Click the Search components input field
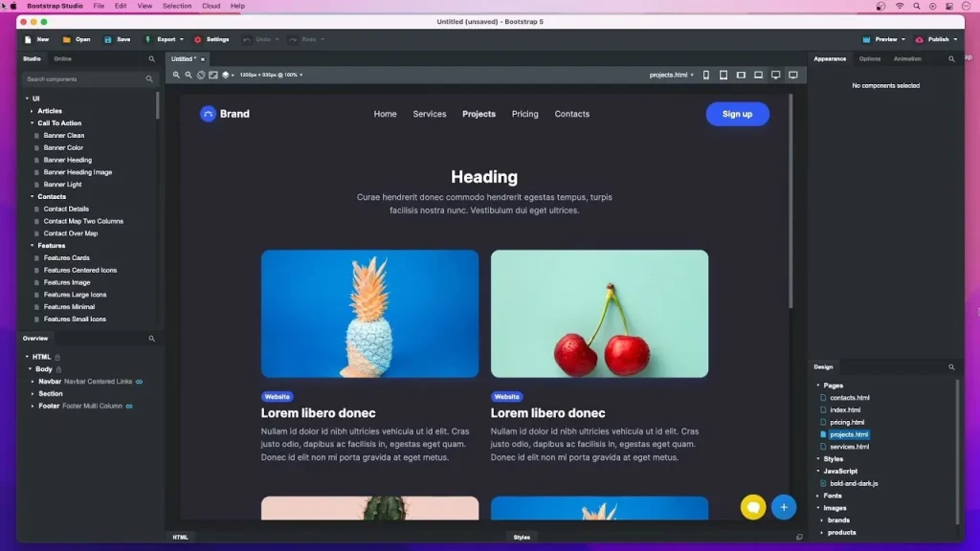 click(88, 79)
